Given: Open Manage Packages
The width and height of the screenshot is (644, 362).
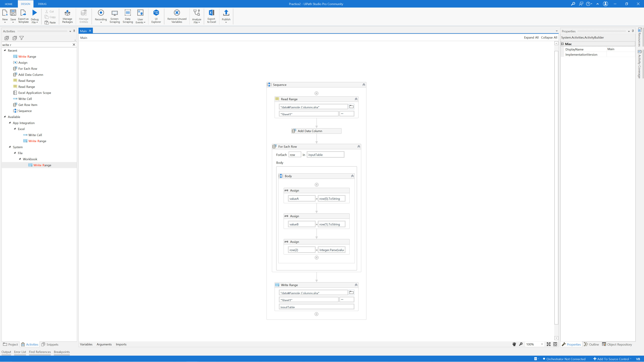Looking at the screenshot, I should tap(67, 16).
